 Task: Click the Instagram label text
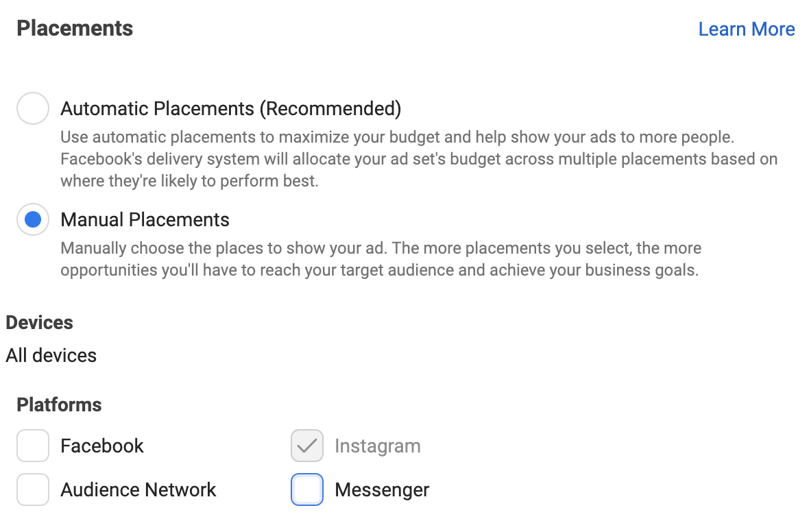coord(377,446)
